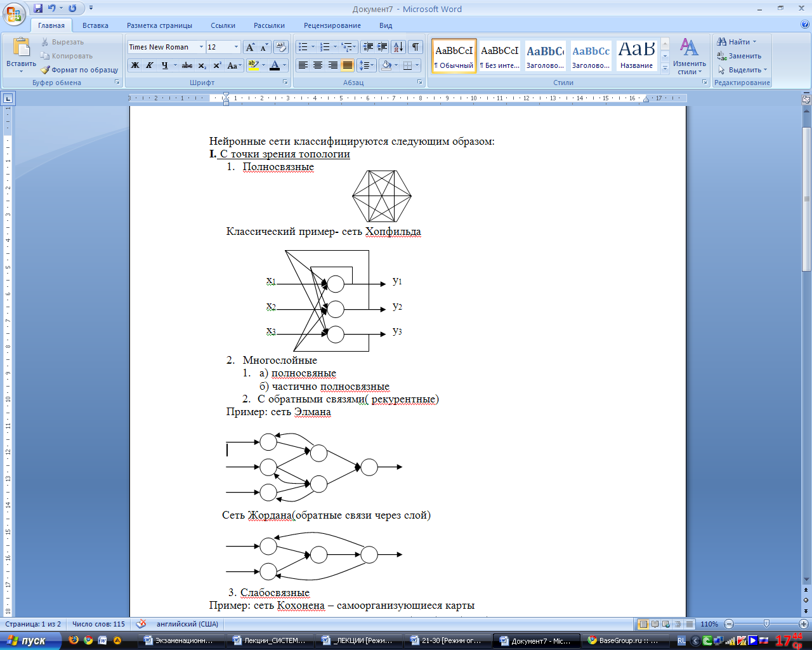Toggle bold (Ж) formatting
The image size is (812, 650).
(135, 65)
